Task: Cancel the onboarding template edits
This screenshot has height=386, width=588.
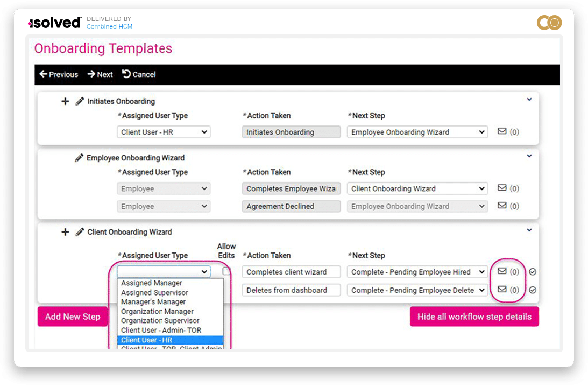Action: 139,74
